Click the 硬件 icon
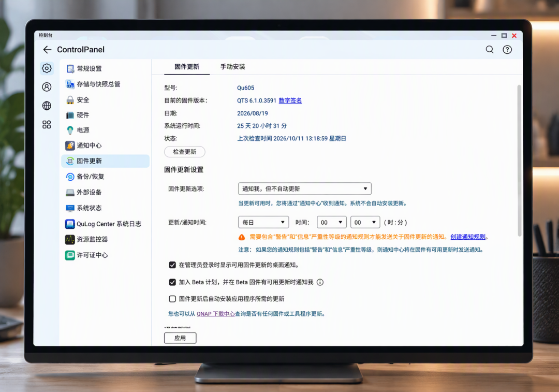 pyautogui.click(x=70, y=115)
